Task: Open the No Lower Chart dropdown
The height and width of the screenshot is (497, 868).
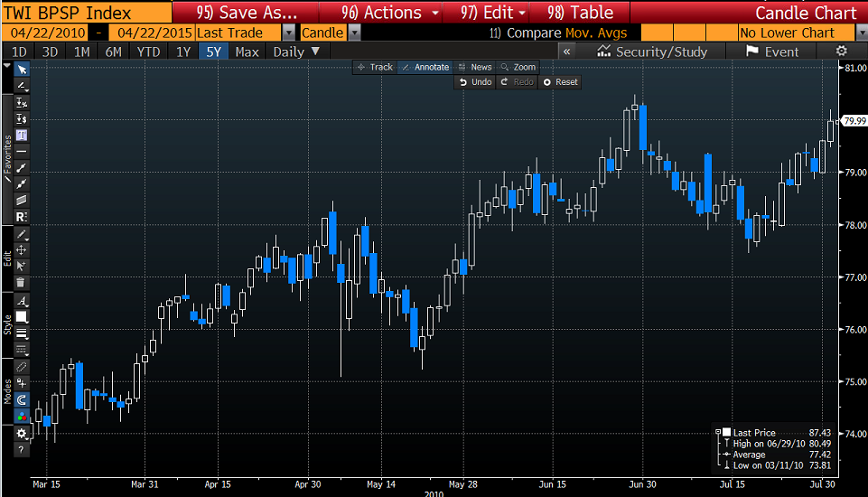Action: pyautogui.click(x=803, y=33)
